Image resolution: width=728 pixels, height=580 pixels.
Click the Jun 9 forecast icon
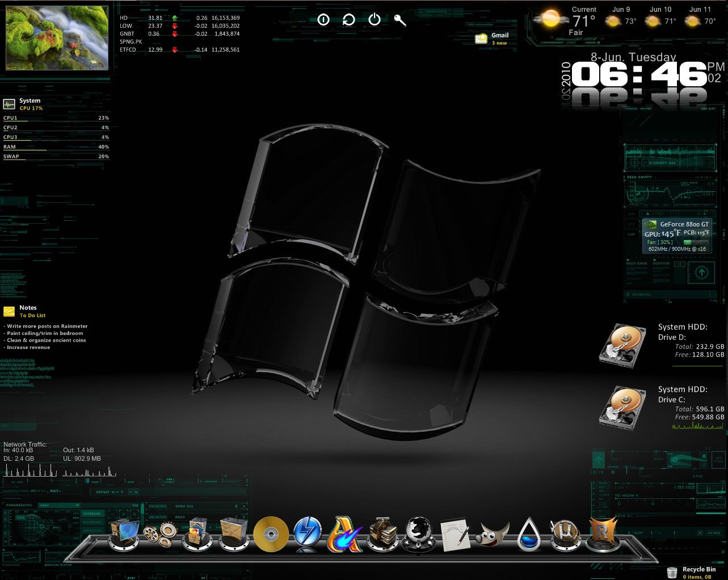(613, 22)
